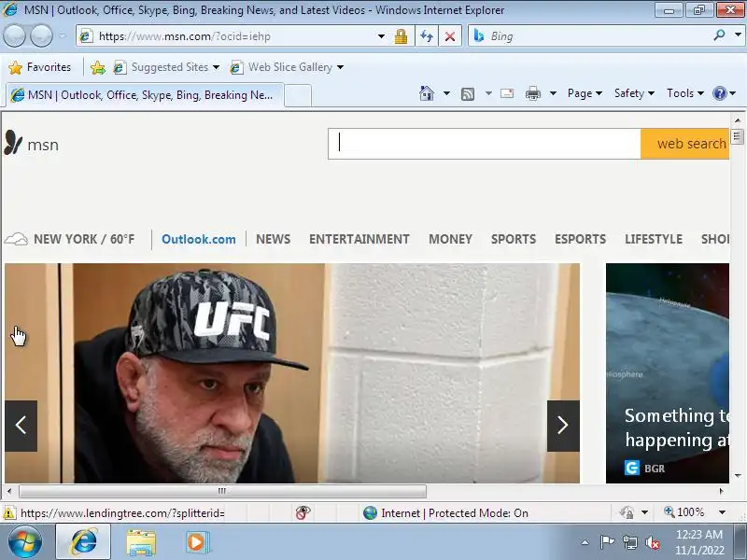Screen dimensions: 747x560
Task: Click the orange web search button
Action: (684, 144)
